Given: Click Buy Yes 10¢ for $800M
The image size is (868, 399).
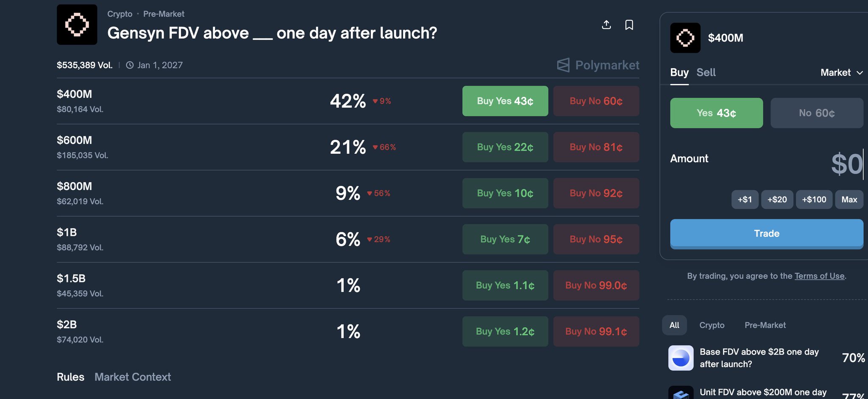Looking at the screenshot, I should tap(505, 193).
